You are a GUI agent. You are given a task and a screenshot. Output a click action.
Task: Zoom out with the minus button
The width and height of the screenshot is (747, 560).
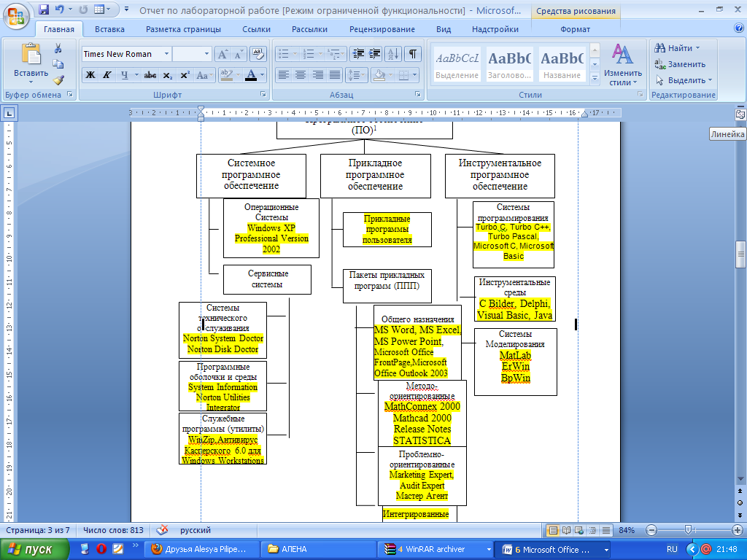pyautogui.click(x=651, y=530)
